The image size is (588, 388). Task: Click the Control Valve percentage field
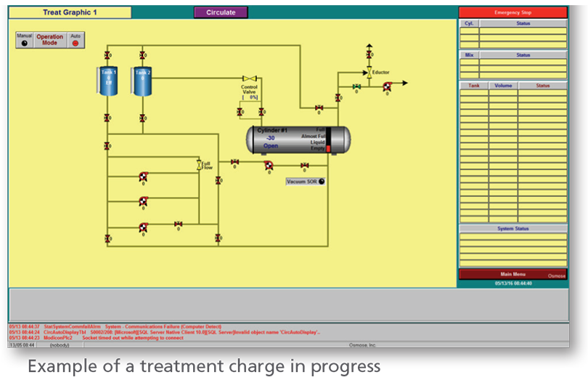(250, 97)
